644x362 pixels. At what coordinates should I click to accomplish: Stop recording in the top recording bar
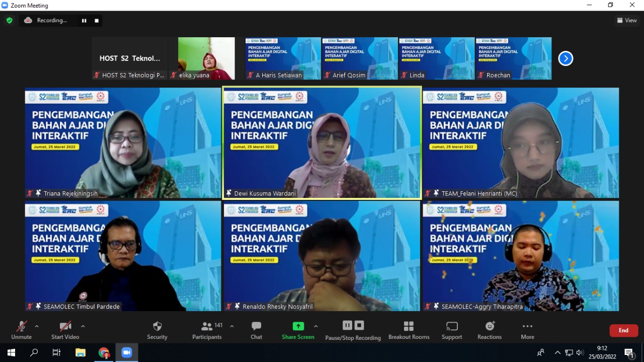click(97, 21)
